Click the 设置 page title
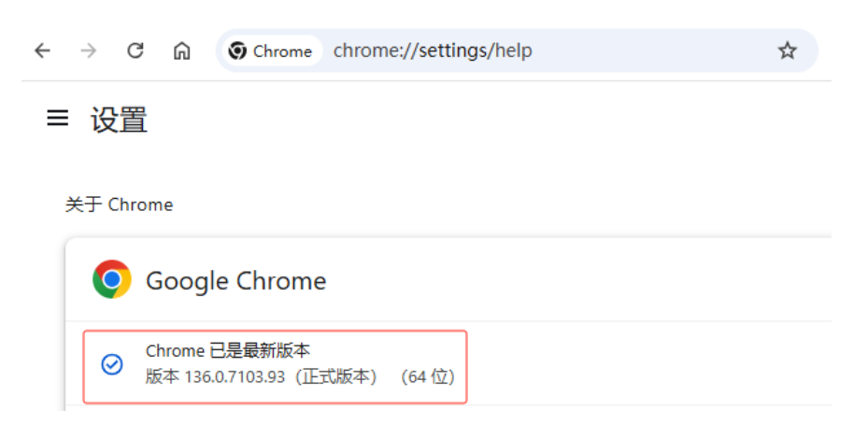 click(x=119, y=120)
